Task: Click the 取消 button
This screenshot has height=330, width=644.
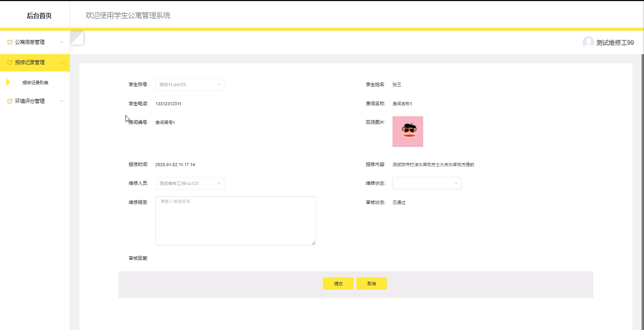Action: point(372,284)
